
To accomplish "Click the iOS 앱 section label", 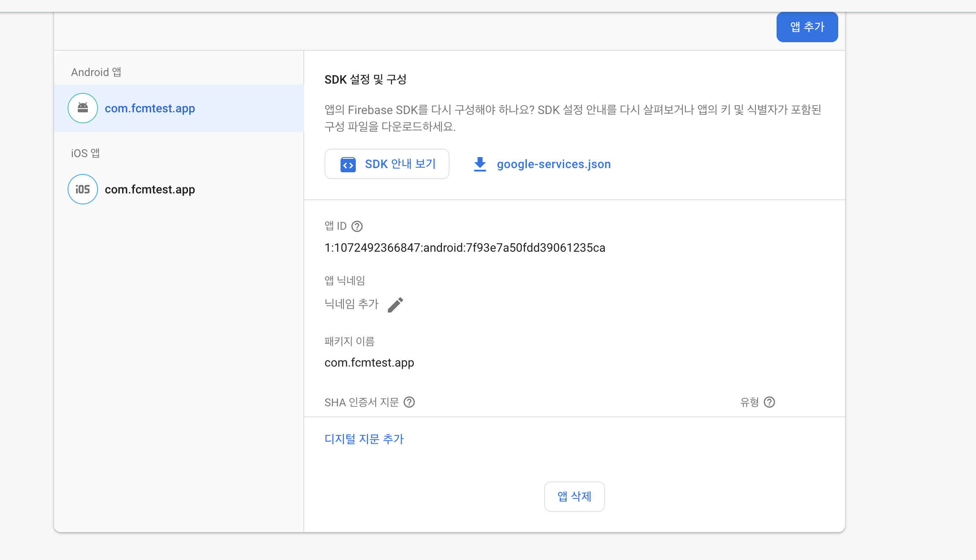I will (85, 153).
